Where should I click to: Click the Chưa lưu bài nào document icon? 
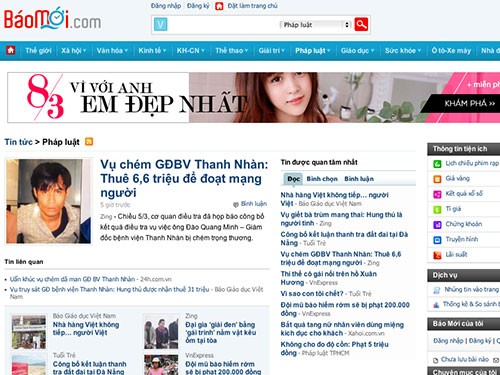click(435, 360)
